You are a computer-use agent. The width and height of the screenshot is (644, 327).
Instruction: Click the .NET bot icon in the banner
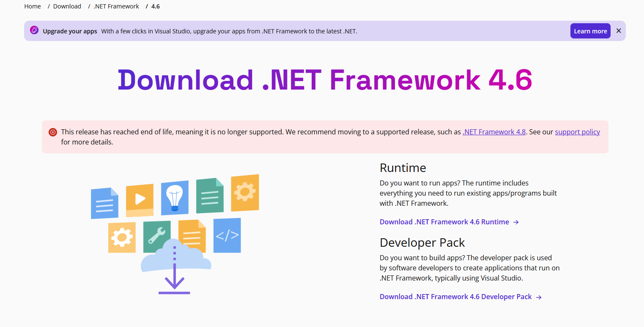pyautogui.click(x=34, y=30)
